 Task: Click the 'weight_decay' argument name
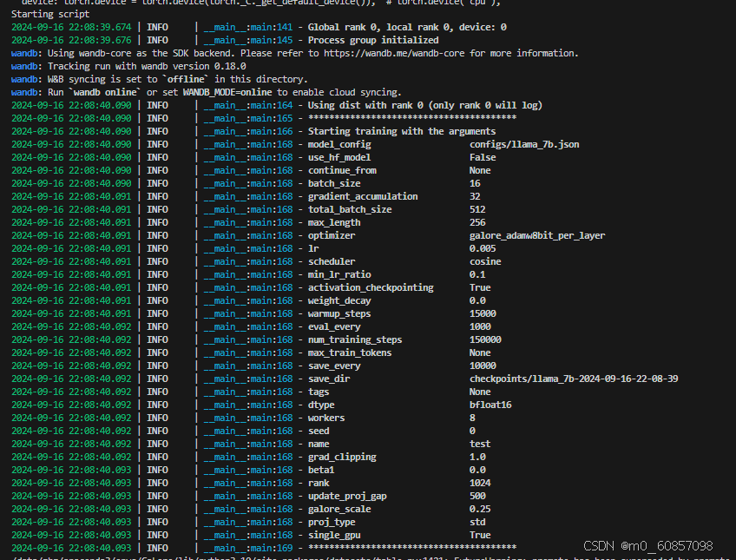[339, 301]
